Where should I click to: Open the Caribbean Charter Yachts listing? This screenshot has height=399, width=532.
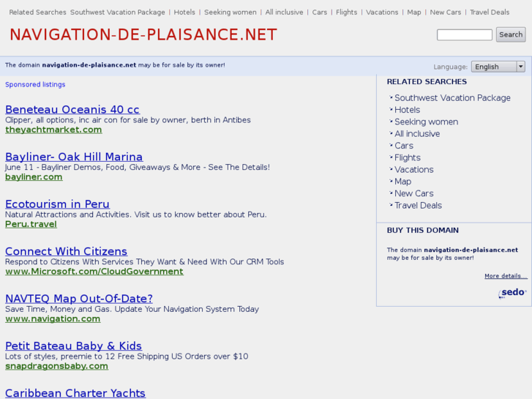click(75, 393)
